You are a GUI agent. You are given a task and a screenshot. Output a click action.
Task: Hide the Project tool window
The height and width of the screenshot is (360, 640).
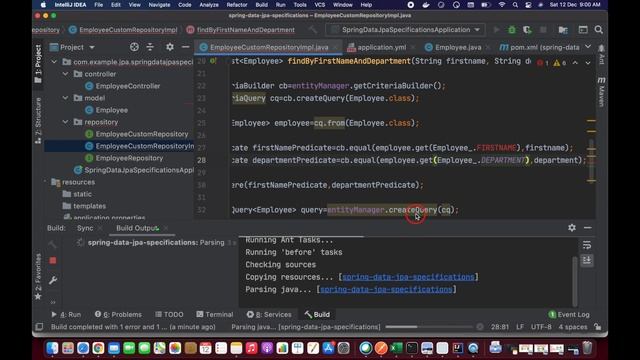tap(185, 47)
